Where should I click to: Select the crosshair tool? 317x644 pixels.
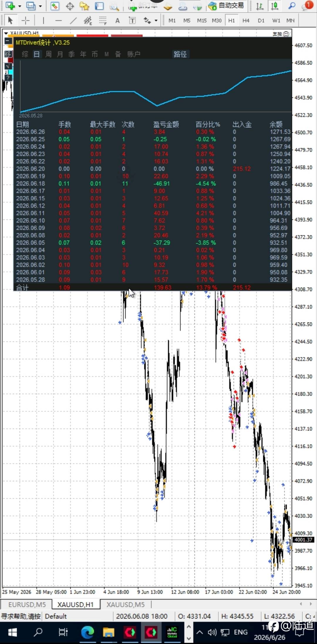tap(26, 20)
